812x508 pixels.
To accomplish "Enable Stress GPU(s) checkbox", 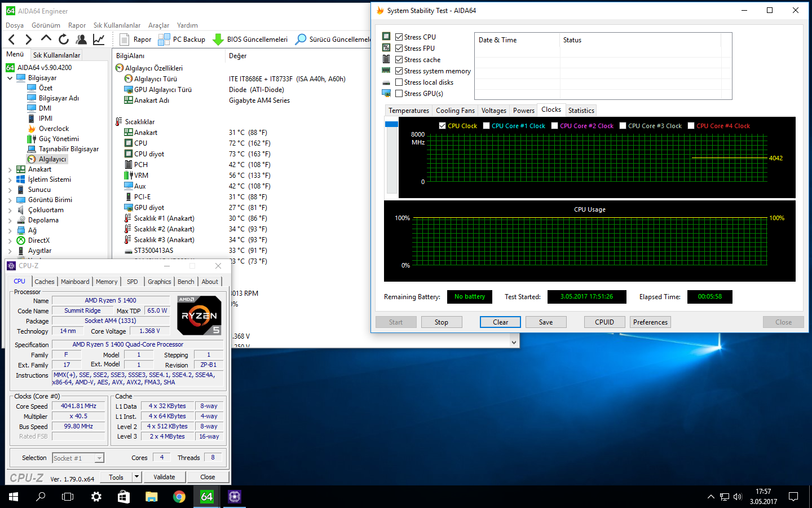I will point(399,93).
